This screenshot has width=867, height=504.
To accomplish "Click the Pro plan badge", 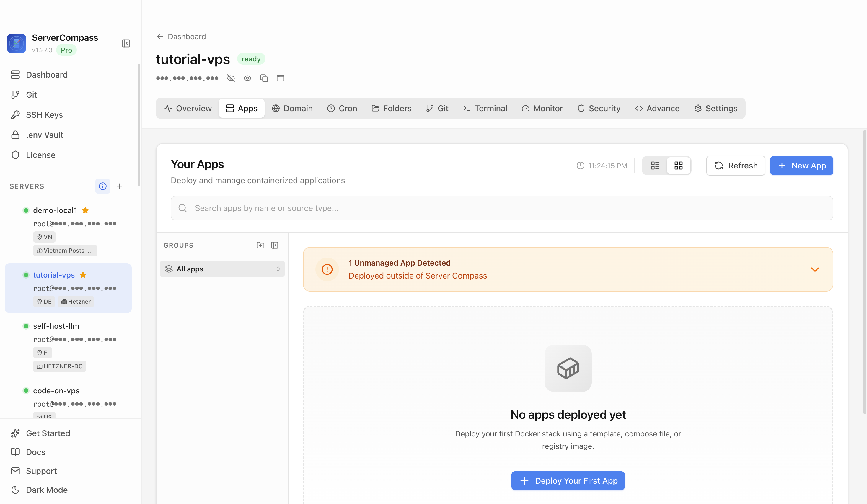I will pos(66,50).
